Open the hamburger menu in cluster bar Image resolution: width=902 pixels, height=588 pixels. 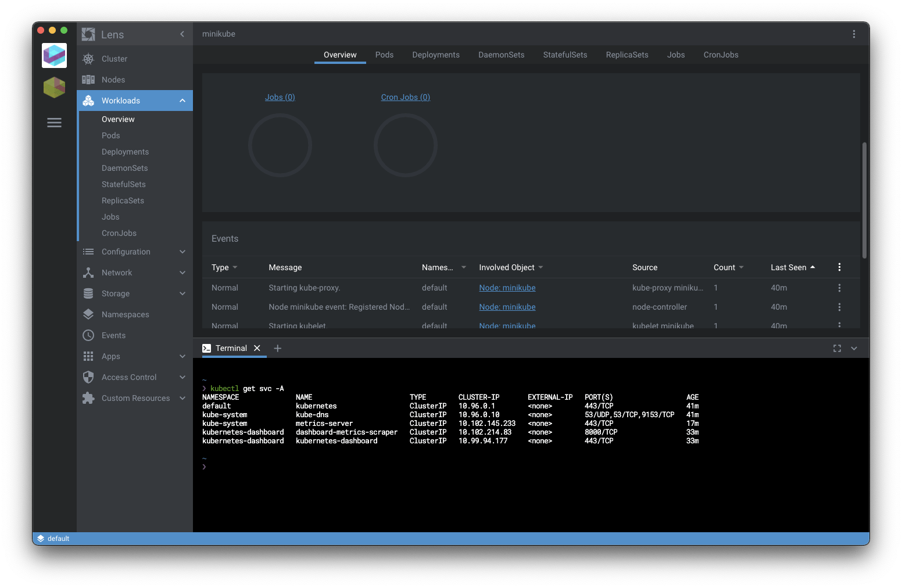[x=55, y=123]
